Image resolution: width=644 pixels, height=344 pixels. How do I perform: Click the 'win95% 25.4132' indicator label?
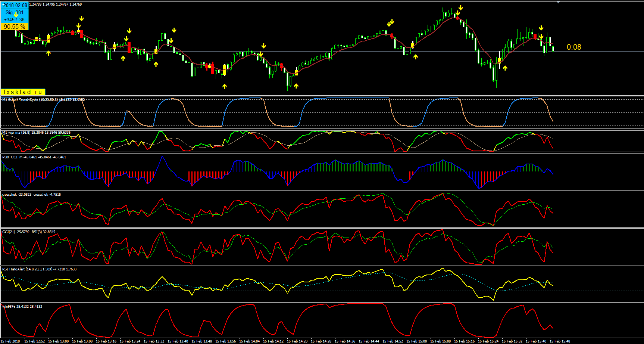click(16, 307)
